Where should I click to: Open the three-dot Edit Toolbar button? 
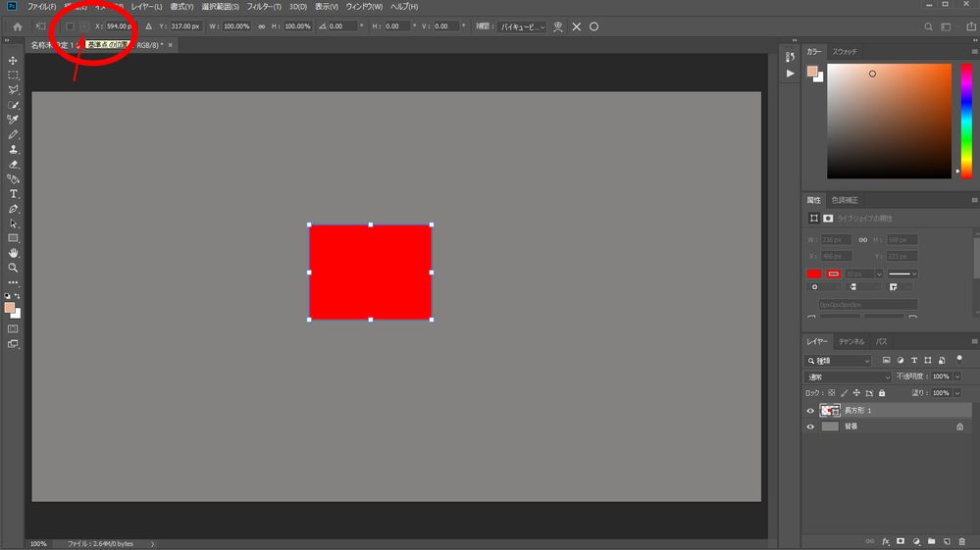[x=13, y=282]
